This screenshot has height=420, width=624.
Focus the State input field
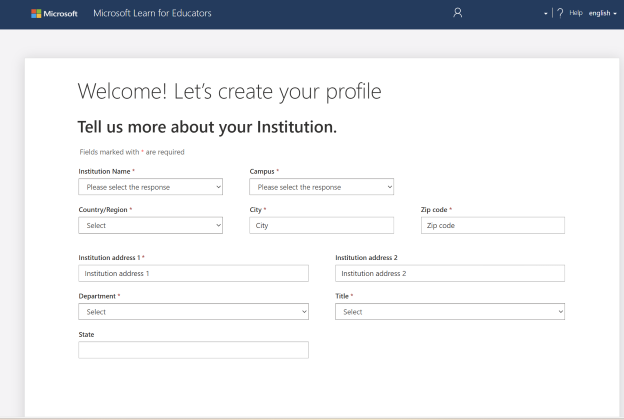coord(193,350)
